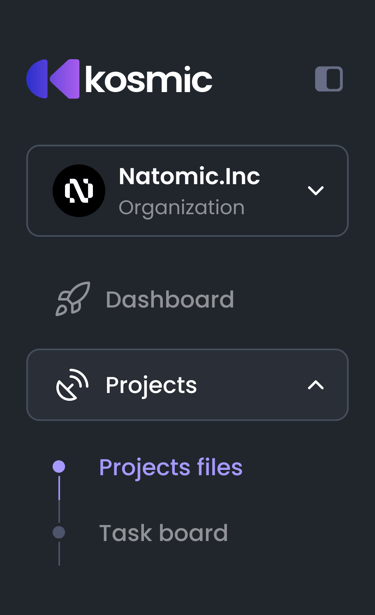Collapse the sidebar with the panel toggle icon
Viewport: 375px width, 615px height.
point(329,79)
